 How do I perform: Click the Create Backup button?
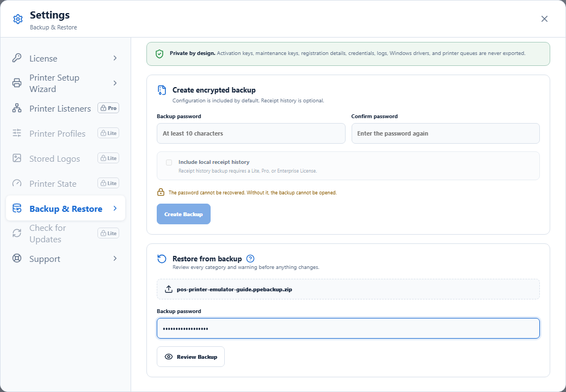(x=183, y=214)
